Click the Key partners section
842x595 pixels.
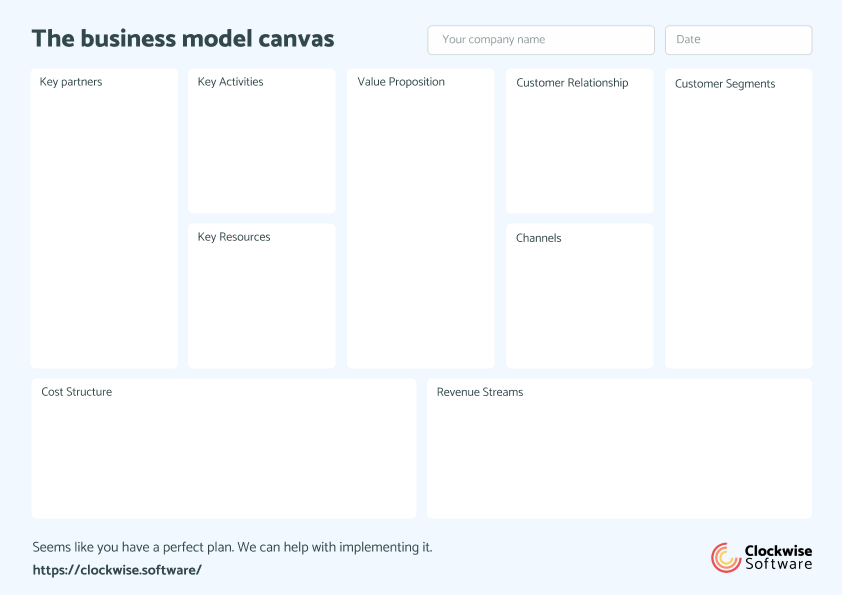tap(103, 220)
